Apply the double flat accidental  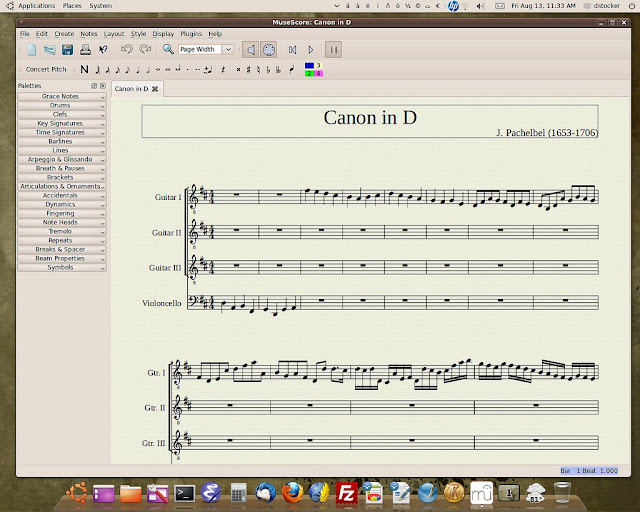[278, 70]
